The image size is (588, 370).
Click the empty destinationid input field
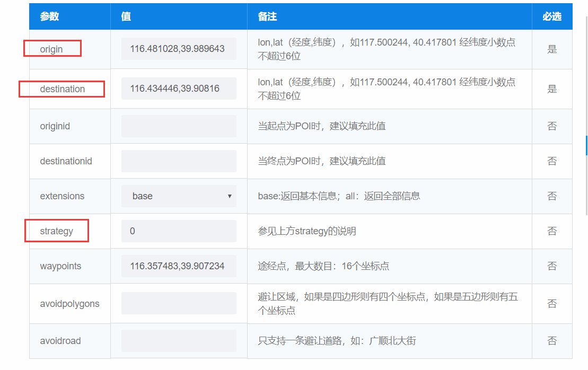pos(179,161)
